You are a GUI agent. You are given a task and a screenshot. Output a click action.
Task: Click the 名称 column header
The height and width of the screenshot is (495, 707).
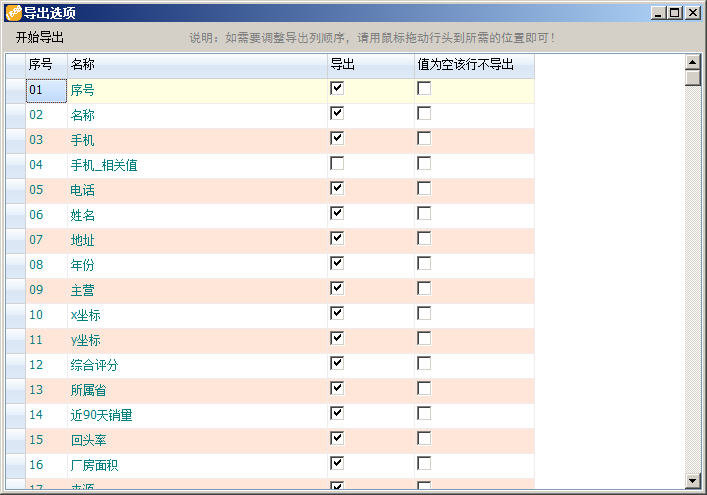[196, 65]
